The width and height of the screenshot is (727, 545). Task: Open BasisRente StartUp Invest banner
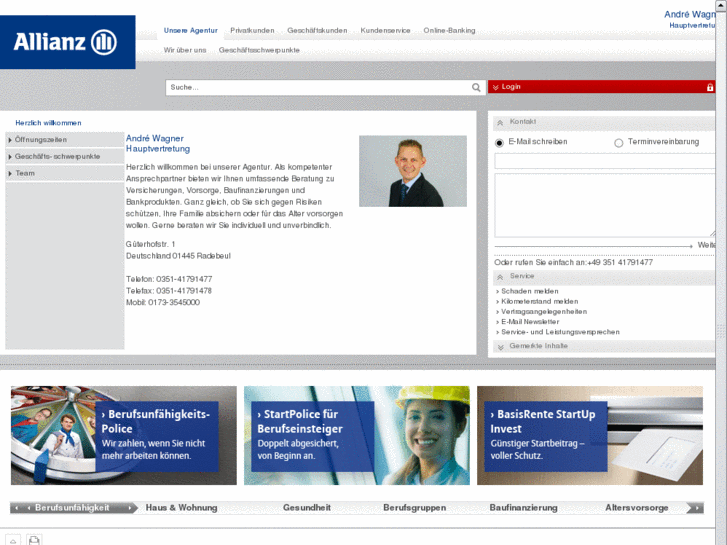590,436
